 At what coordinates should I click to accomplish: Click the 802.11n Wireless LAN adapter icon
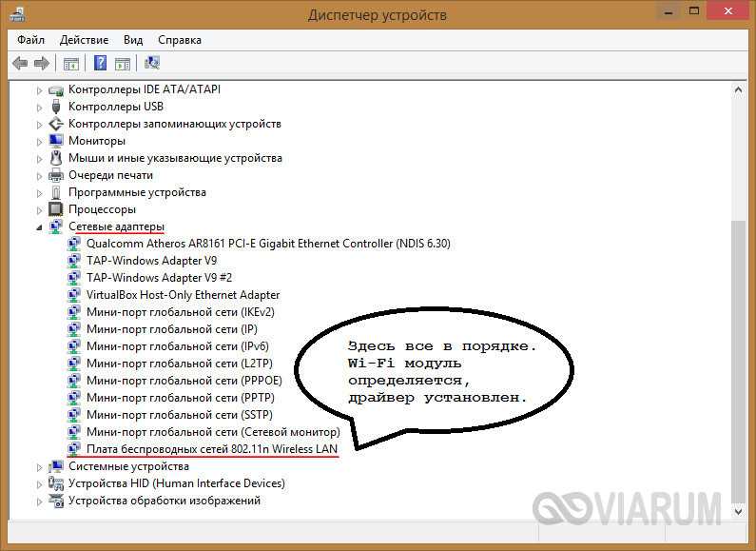tap(74, 449)
